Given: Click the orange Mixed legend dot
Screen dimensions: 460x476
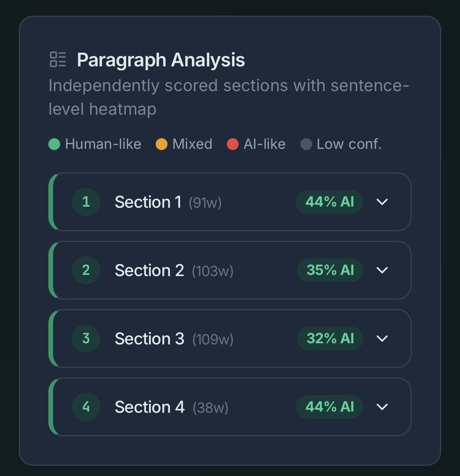Looking at the screenshot, I should pos(162,144).
